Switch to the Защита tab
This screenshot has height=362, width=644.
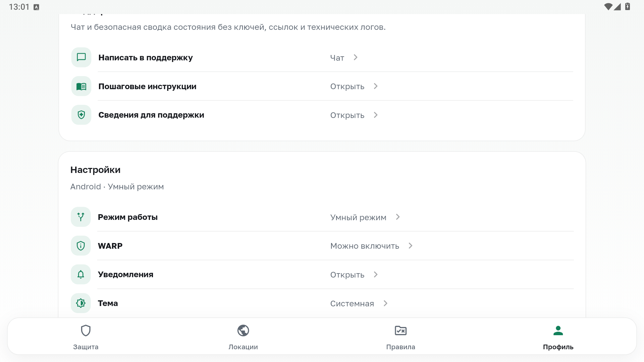(x=86, y=337)
